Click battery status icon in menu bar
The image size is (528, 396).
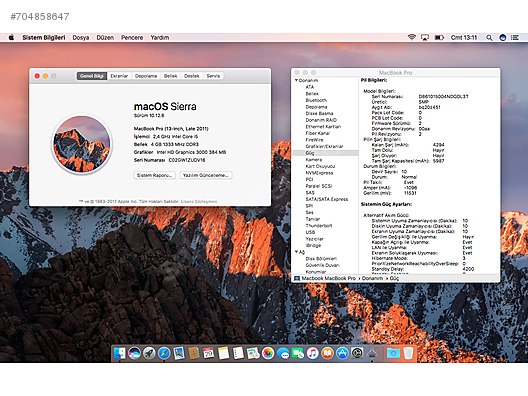[x=439, y=37]
